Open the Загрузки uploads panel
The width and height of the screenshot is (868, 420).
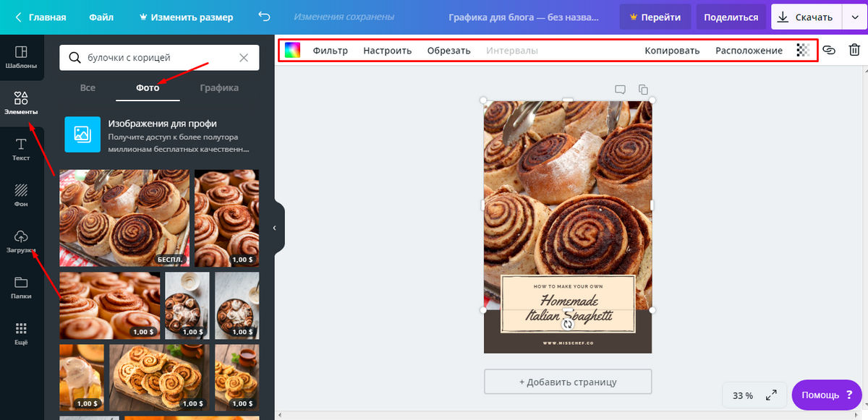21,241
